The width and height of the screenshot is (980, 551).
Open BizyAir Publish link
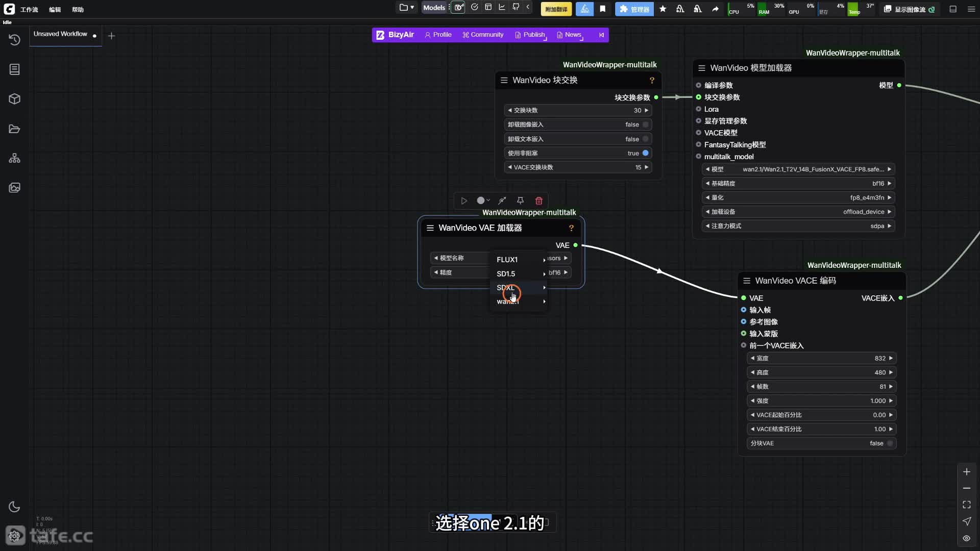tap(530, 35)
